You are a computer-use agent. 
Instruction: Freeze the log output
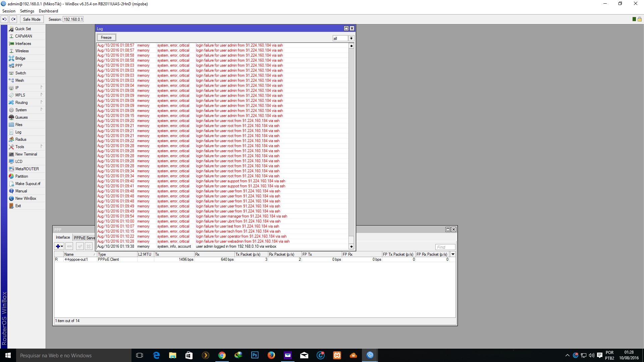106,38
